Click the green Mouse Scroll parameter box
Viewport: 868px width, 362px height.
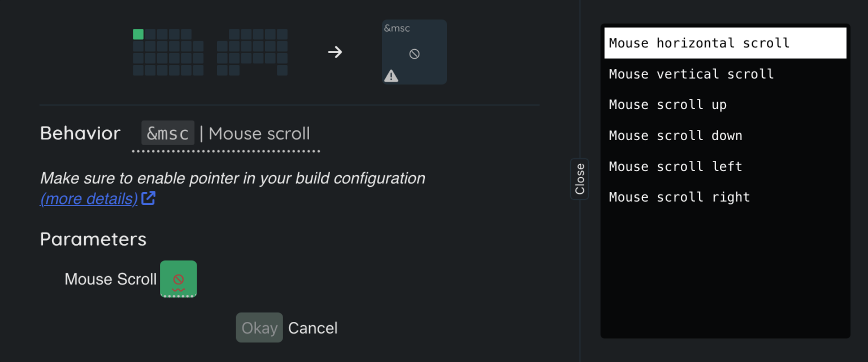tap(179, 278)
